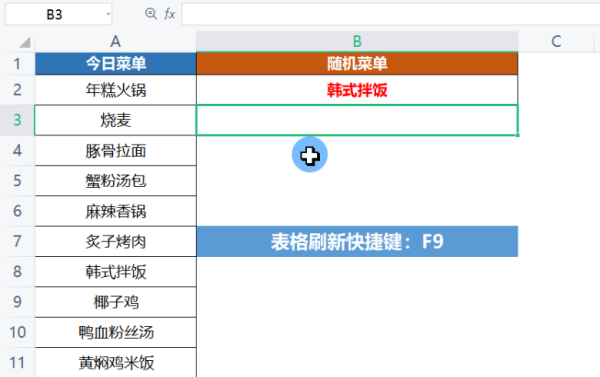Click the Name Box showing B3
Screen dimensions: 600x377
(x=59, y=15)
